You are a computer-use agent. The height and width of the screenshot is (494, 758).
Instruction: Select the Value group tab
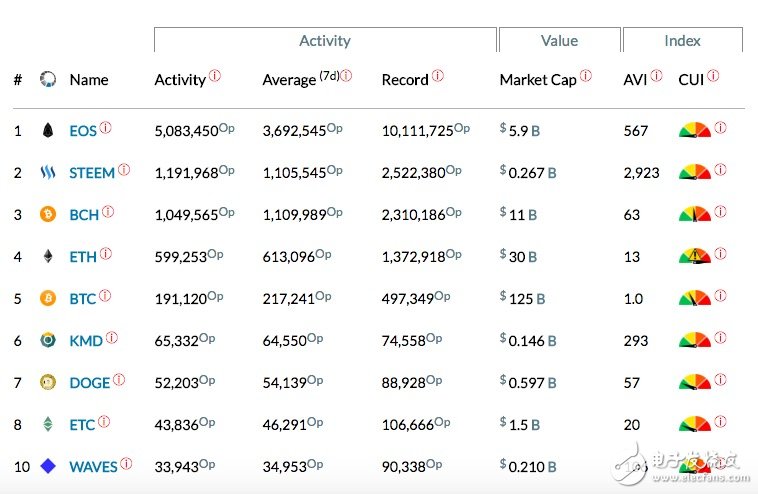tap(559, 40)
